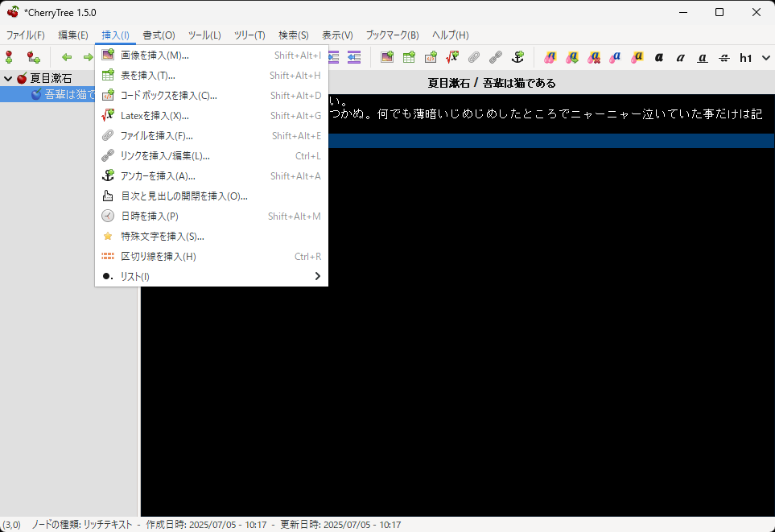775x532 pixels.
Task: Open the リスト(I) submenu
Action: [212, 276]
